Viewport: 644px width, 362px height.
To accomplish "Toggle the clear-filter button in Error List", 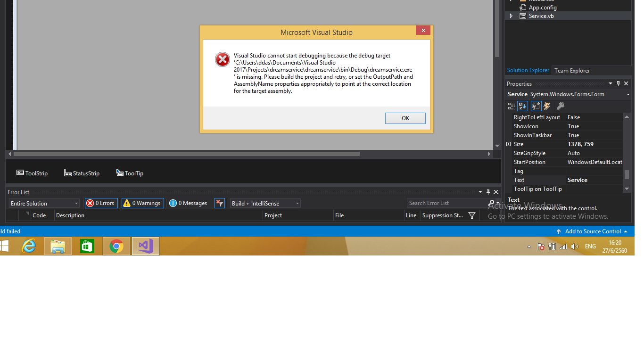I will [x=219, y=203].
